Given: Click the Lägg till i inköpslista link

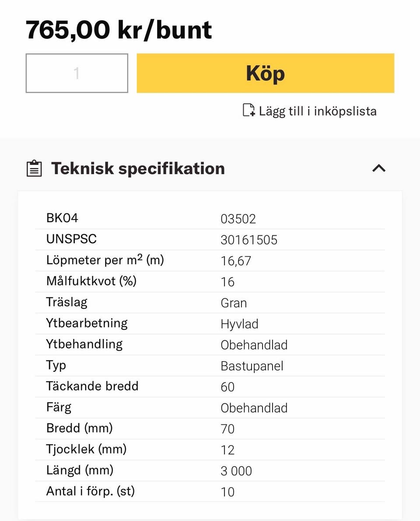Looking at the screenshot, I should (x=317, y=111).
